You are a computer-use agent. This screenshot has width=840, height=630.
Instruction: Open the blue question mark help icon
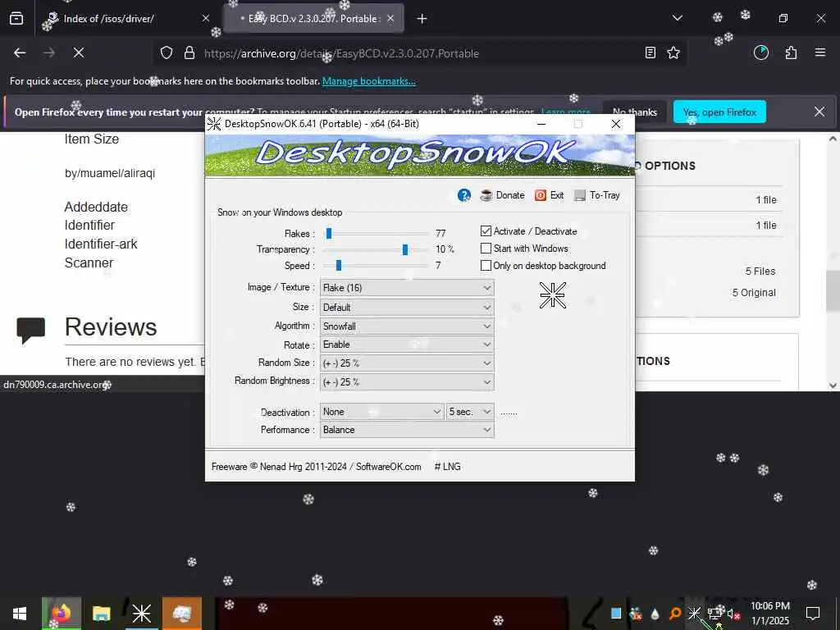[464, 195]
